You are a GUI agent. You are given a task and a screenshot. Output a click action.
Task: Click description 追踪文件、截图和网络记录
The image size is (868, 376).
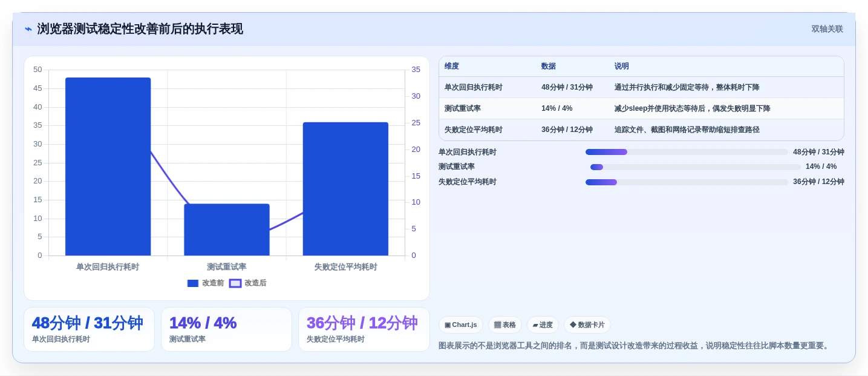point(687,130)
